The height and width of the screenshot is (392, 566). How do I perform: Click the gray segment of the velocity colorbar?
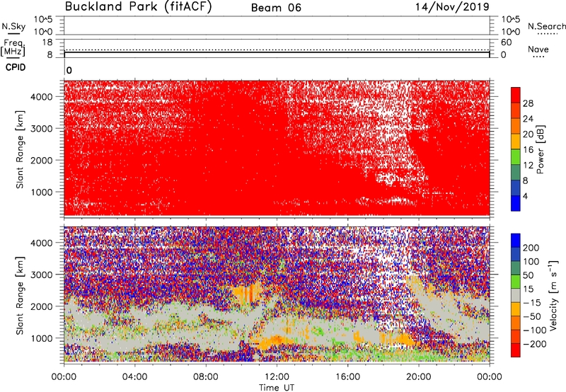[516, 295]
